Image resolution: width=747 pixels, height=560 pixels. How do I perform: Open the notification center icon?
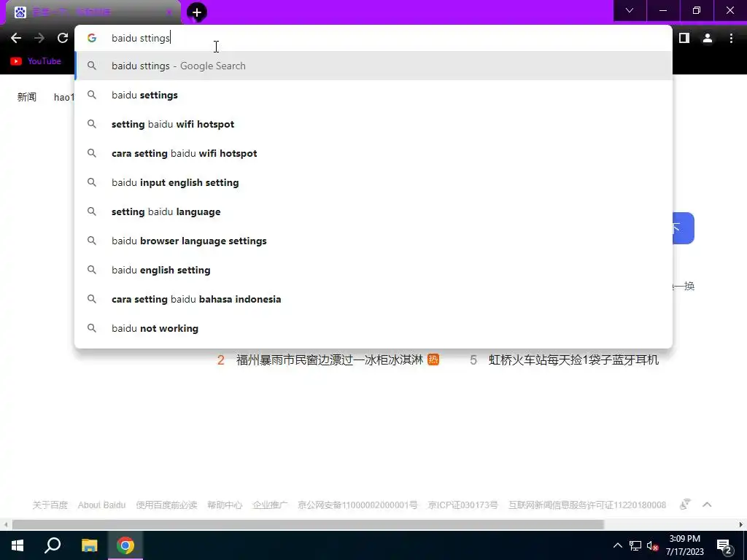click(724, 546)
